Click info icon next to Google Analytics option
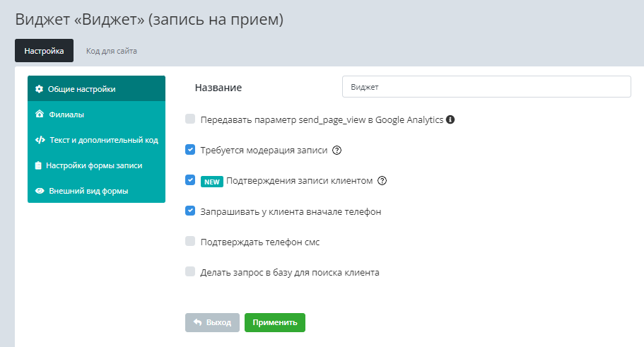 pos(450,119)
